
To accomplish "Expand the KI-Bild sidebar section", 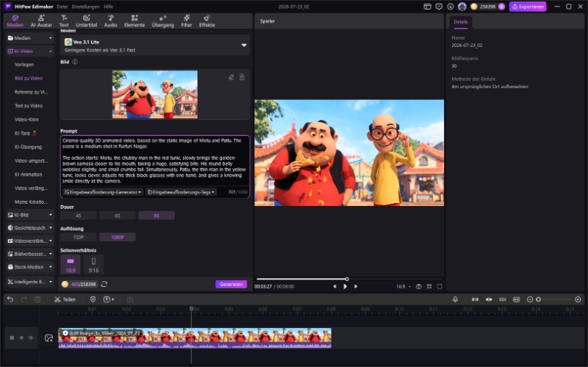I will [30, 215].
